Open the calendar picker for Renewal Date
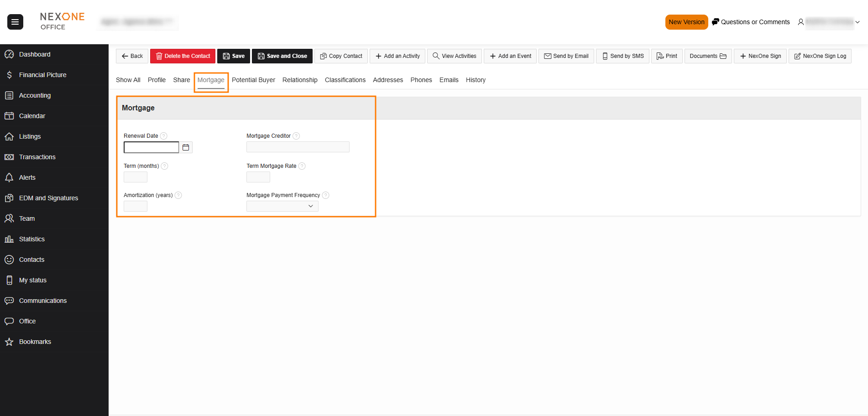Screen dimensions: 868x416 tap(186, 147)
